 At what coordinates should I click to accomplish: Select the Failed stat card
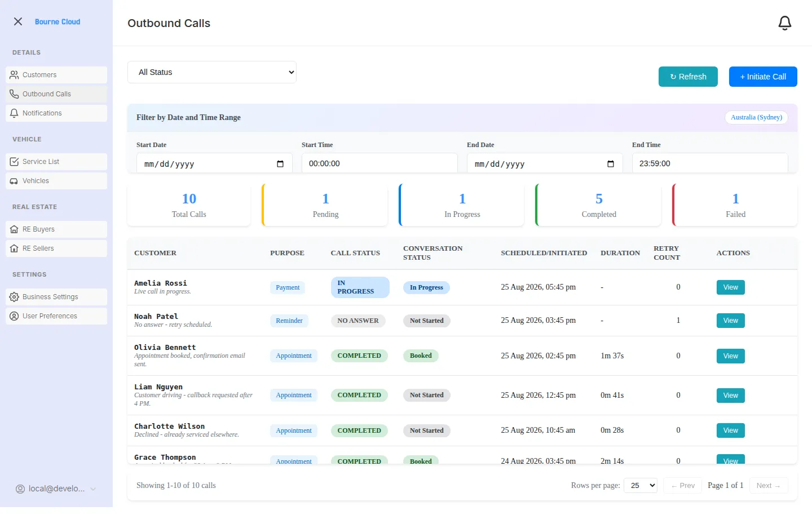(x=735, y=205)
